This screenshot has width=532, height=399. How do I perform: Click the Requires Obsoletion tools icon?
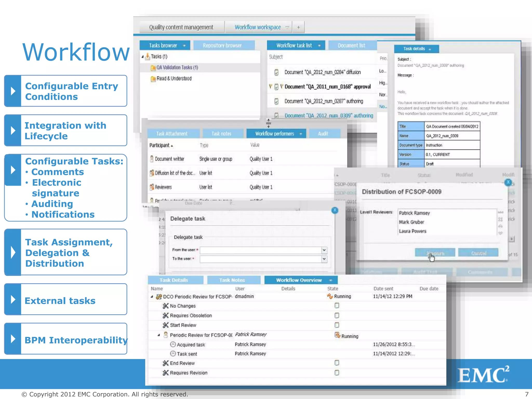(165, 316)
